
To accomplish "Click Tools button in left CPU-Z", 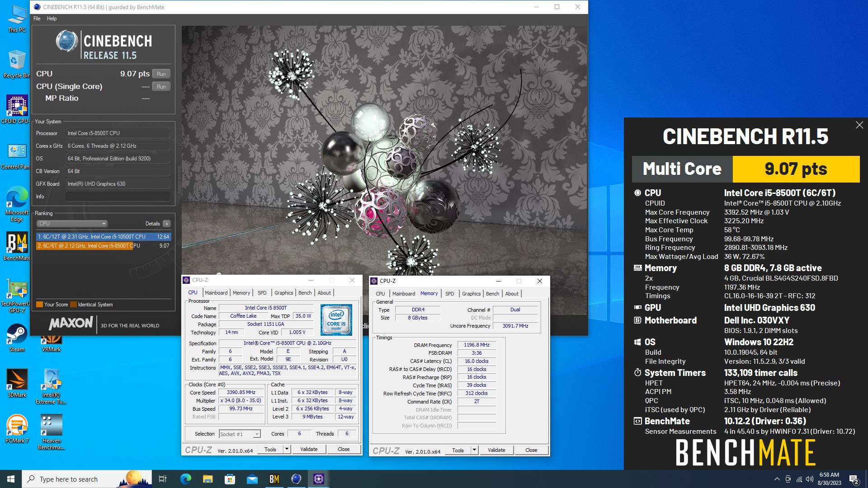I will [270, 449].
